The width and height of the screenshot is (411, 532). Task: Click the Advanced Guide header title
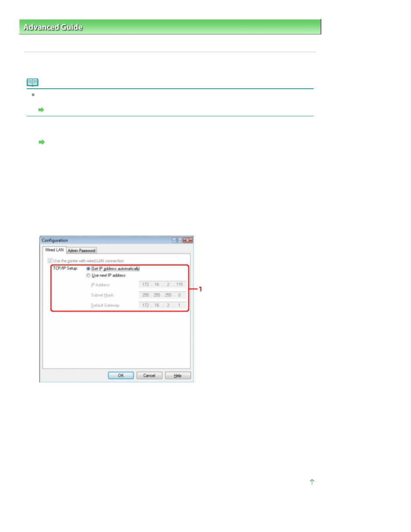[53, 27]
